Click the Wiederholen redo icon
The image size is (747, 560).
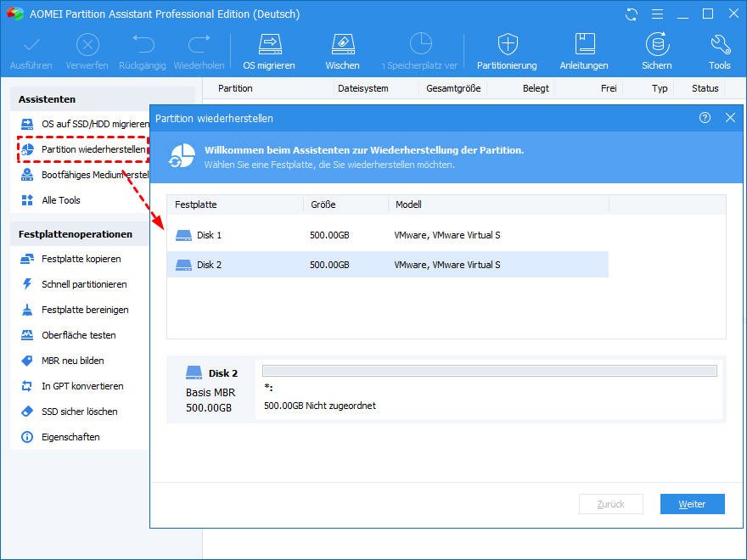(x=199, y=44)
